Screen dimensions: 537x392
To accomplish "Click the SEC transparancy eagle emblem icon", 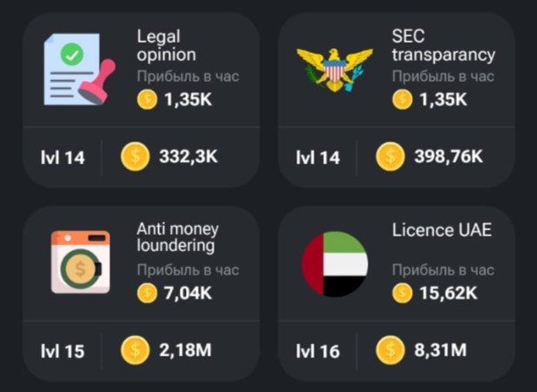I will [x=335, y=70].
